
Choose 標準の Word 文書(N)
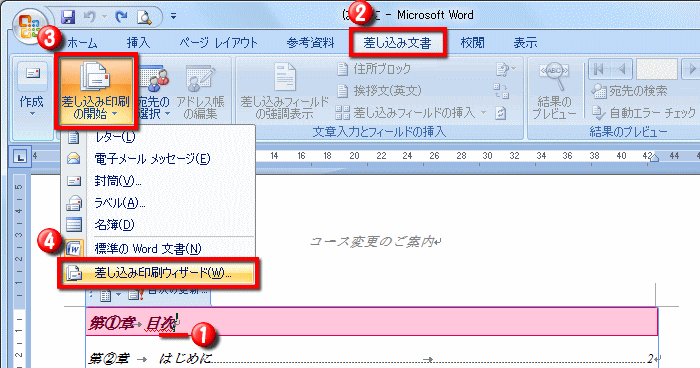point(158,249)
